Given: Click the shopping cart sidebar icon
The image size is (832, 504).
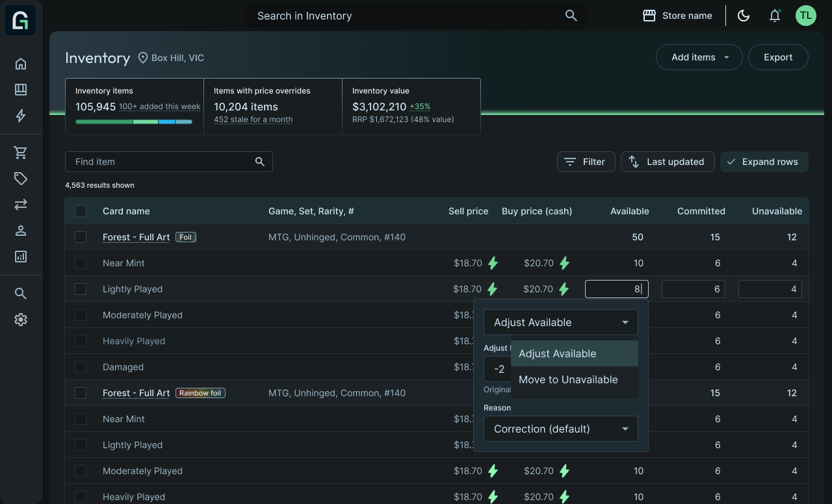Looking at the screenshot, I should click(21, 153).
